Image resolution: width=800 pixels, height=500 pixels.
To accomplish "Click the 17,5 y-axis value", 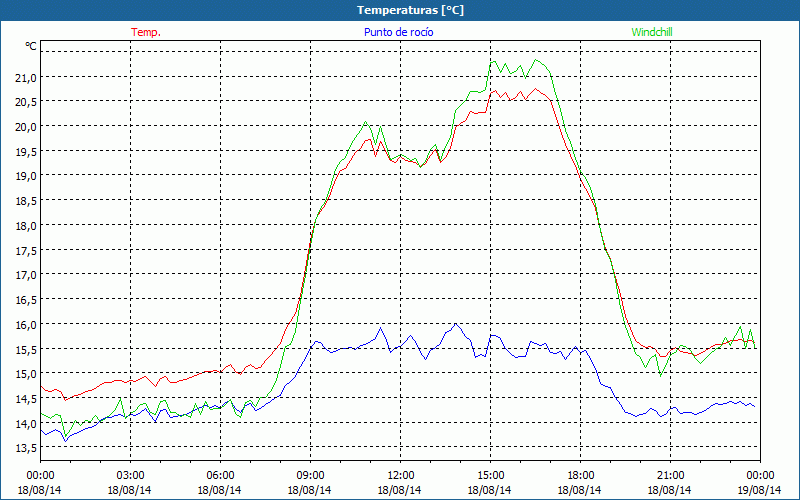I will [x=27, y=251].
